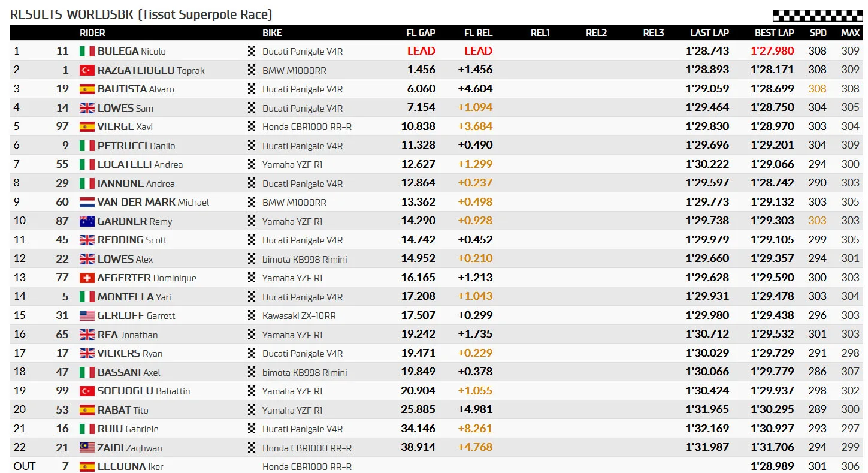The height and width of the screenshot is (473, 868).
Task: Click bimota KB998 Rimini in Alex Lowes' row
Action: [x=305, y=259]
